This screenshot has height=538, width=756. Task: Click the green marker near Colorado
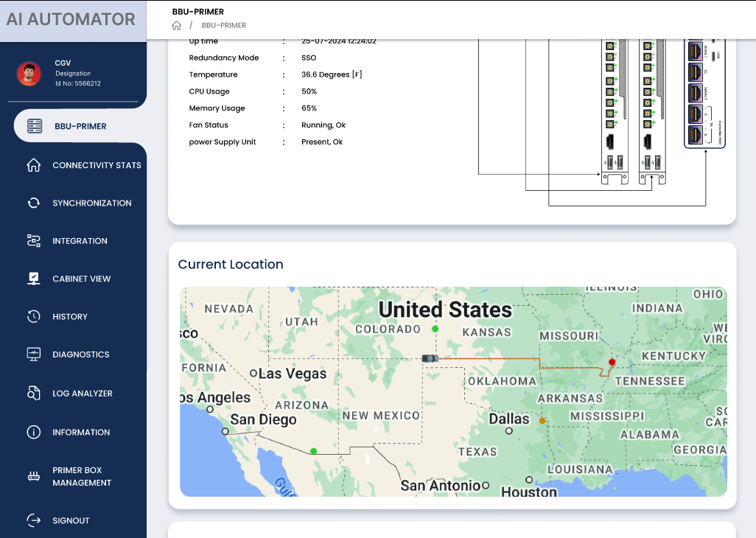click(x=435, y=329)
